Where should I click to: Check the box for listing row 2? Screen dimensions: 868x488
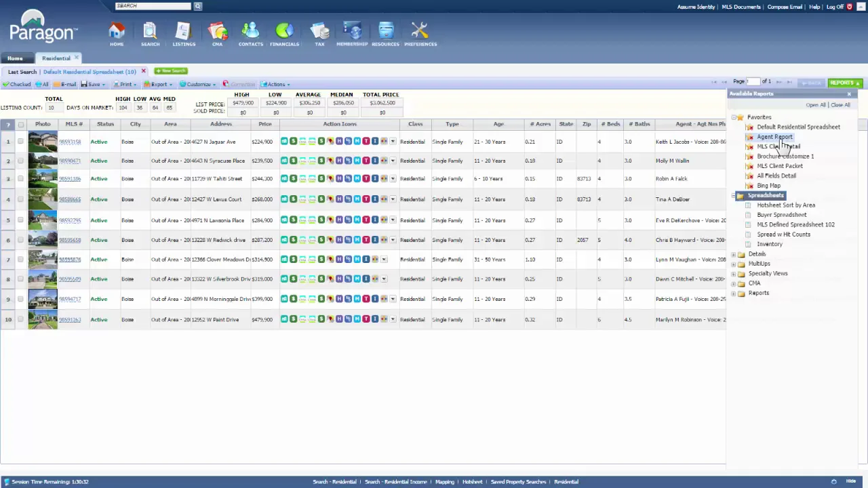(x=20, y=161)
